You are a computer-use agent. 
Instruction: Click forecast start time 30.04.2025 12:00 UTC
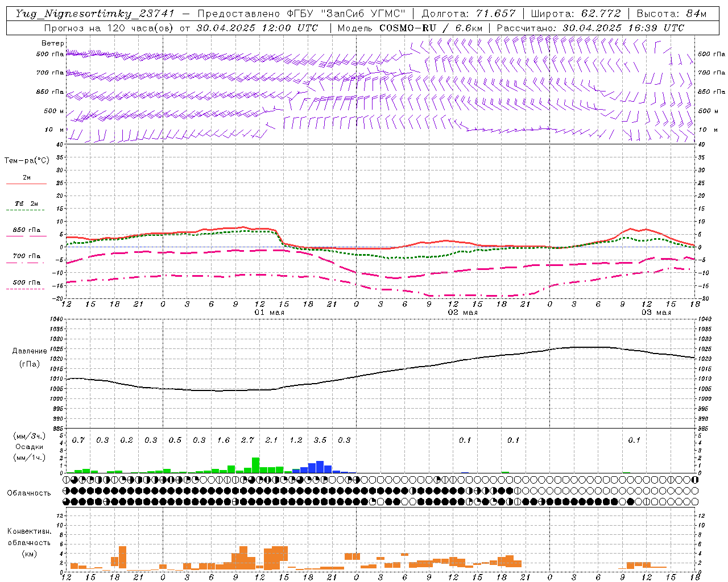click(x=257, y=28)
